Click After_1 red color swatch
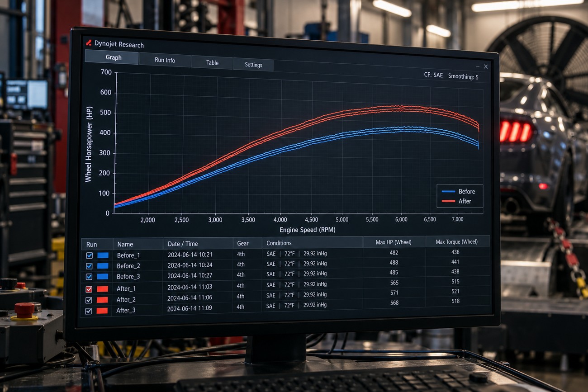This screenshot has height=392, width=588. point(102,289)
